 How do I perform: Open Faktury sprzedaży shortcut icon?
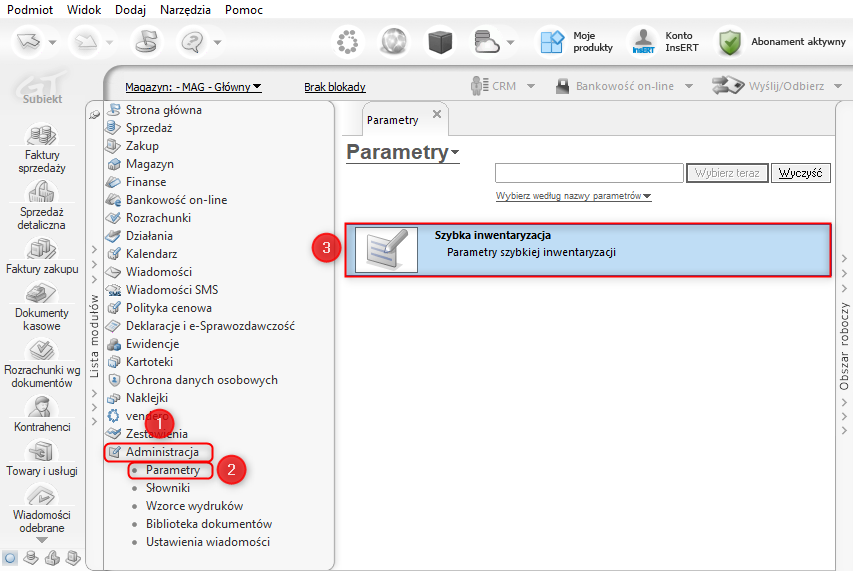click(x=41, y=134)
